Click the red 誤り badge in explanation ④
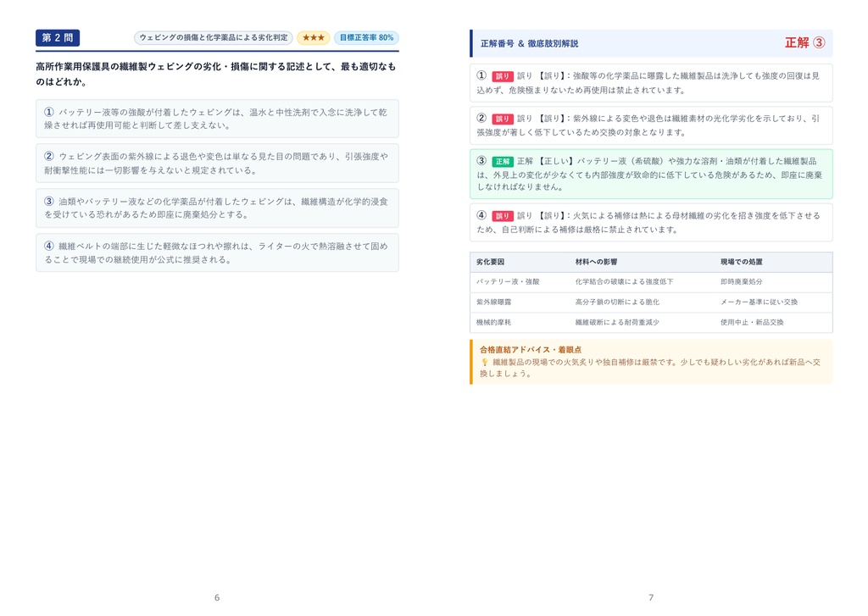Screen dimensions: 868x616 502,216
